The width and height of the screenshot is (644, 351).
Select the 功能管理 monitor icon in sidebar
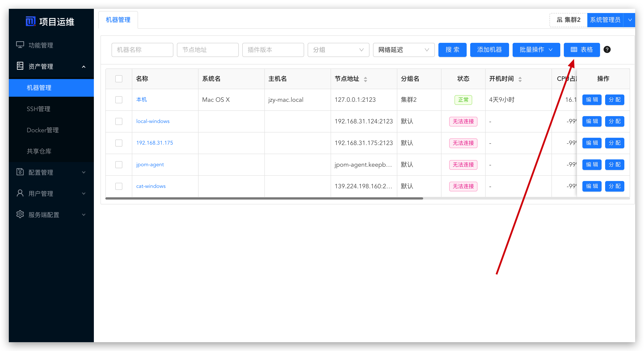point(20,44)
